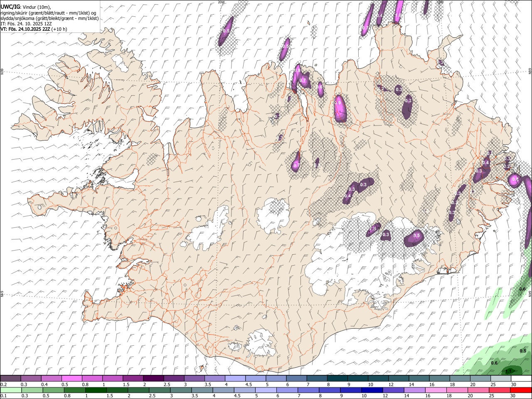Pick the violet 12 rain legend swatch
The image size is (532, 399).
pos(393,390)
